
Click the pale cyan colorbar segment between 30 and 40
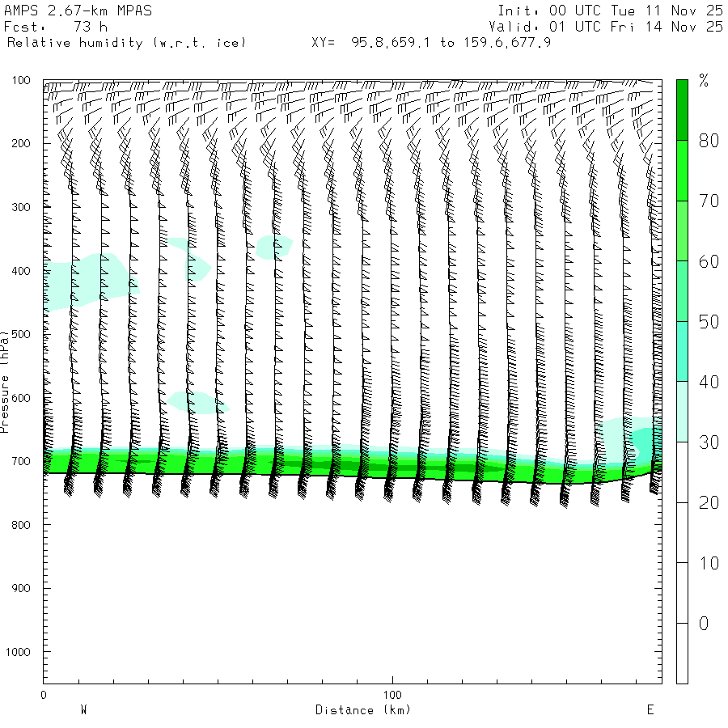pyautogui.click(x=682, y=412)
